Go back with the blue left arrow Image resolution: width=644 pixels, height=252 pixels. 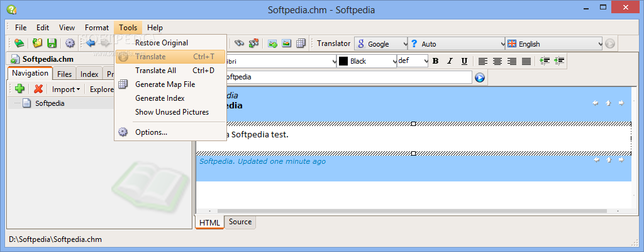pos(91,43)
